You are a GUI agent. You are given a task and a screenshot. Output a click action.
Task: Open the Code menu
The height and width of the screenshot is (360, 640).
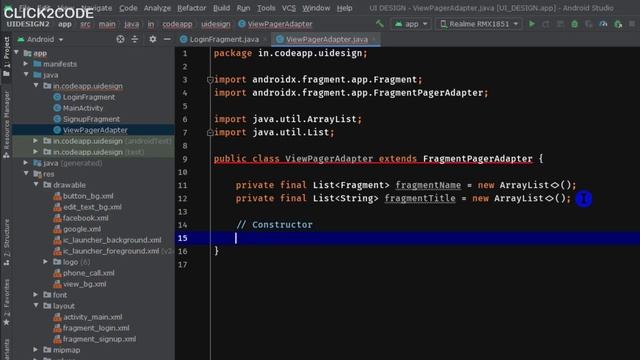click(x=128, y=8)
